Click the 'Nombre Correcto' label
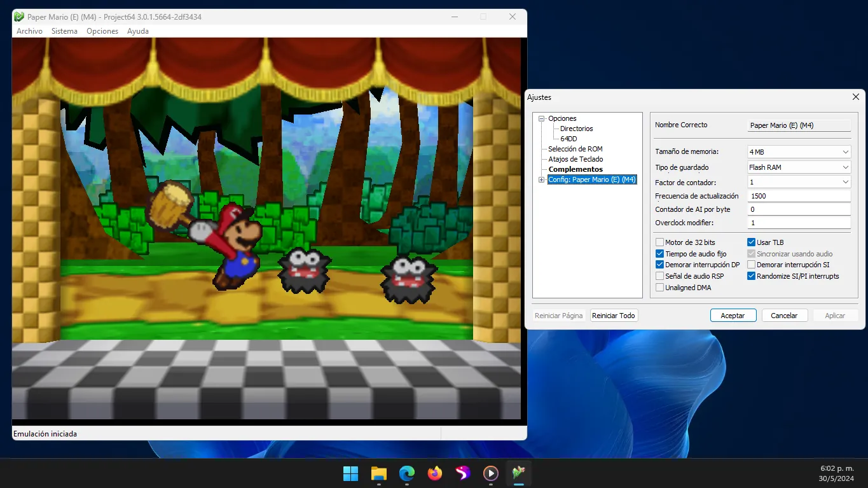 tap(681, 125)
